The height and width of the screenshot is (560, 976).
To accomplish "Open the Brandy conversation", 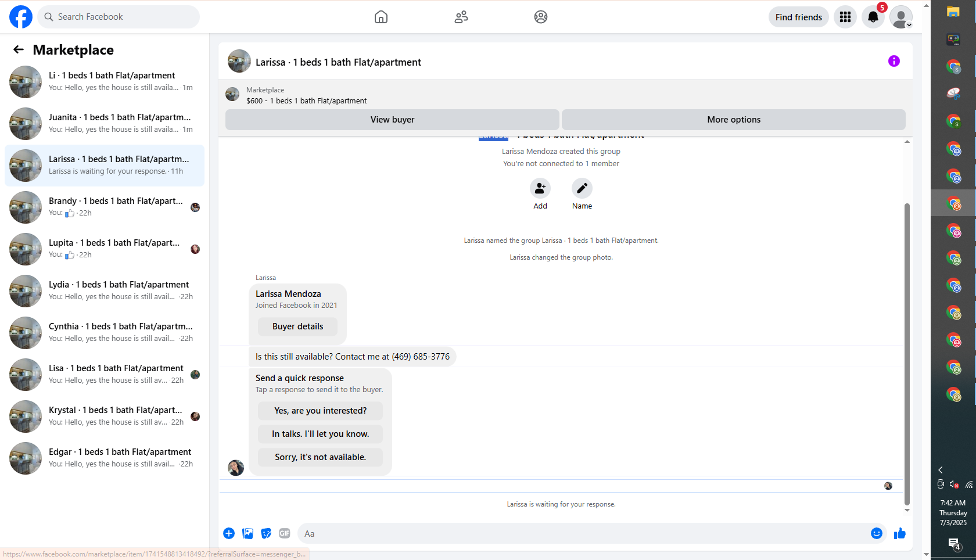I will 105,207.
